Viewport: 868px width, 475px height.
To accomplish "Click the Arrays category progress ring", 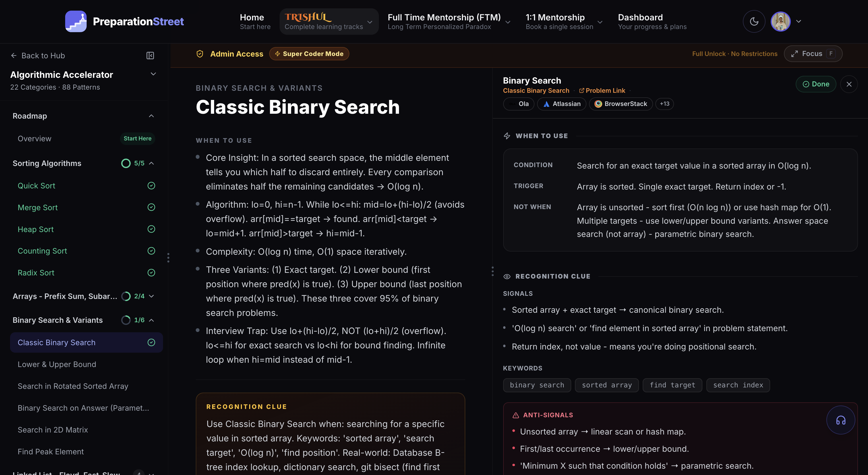I will point(126,296).
